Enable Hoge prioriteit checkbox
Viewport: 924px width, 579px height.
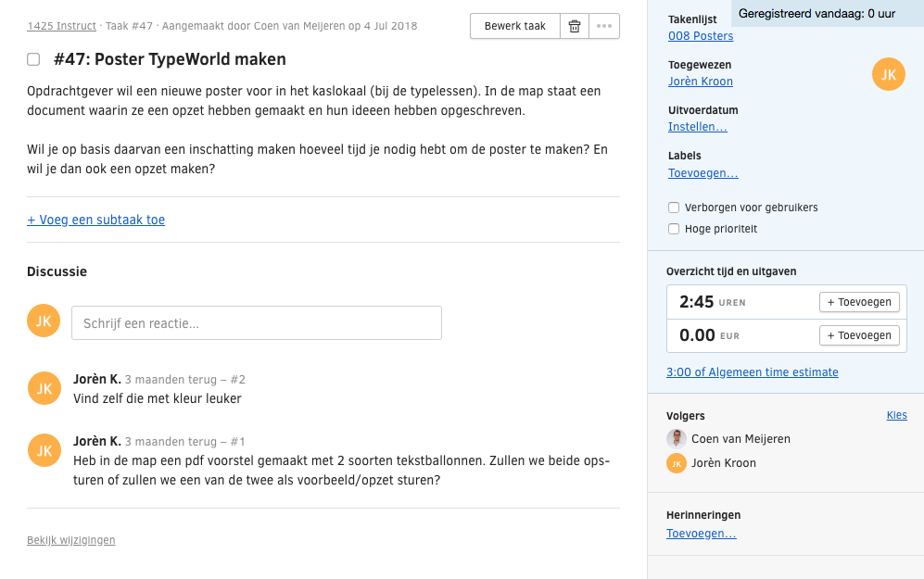[674, 229]
